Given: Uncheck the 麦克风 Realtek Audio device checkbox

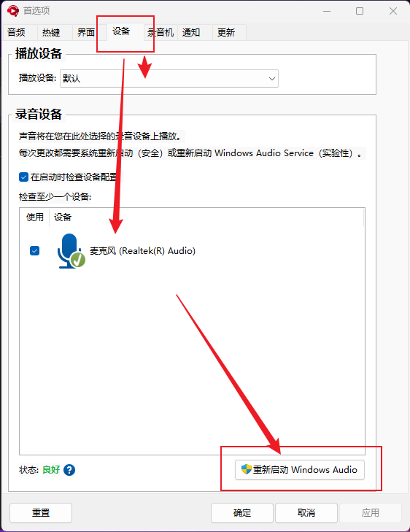Looking at the screenshot, I should click(34, 251).
